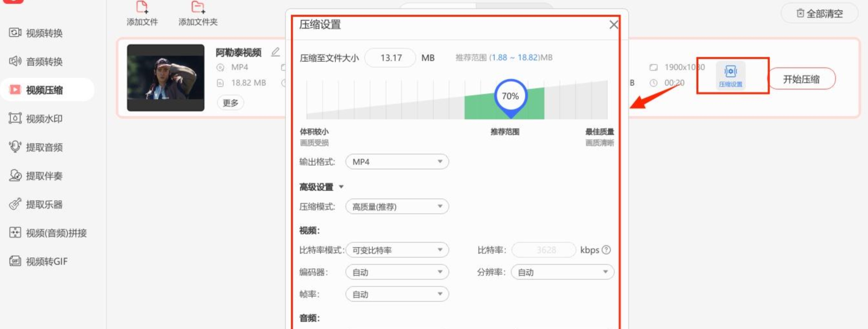Screen dimensions: 868x329
Task: Open the 音频转换 sidebar section
Action: (x=36, y=62)
